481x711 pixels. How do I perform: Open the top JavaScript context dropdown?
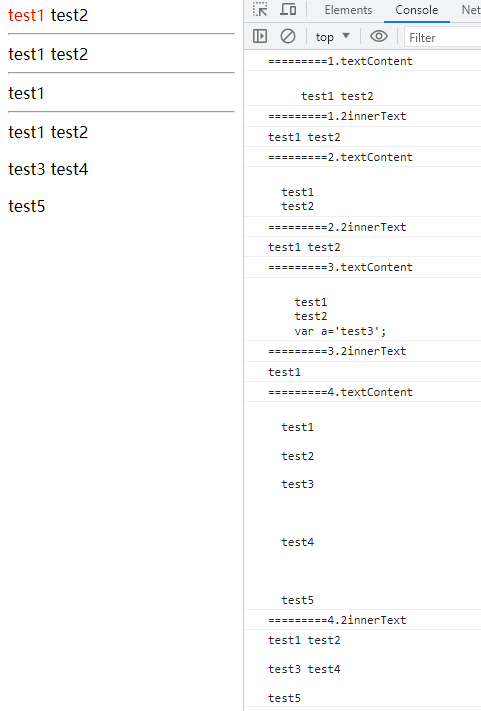(x=332, y=37)
